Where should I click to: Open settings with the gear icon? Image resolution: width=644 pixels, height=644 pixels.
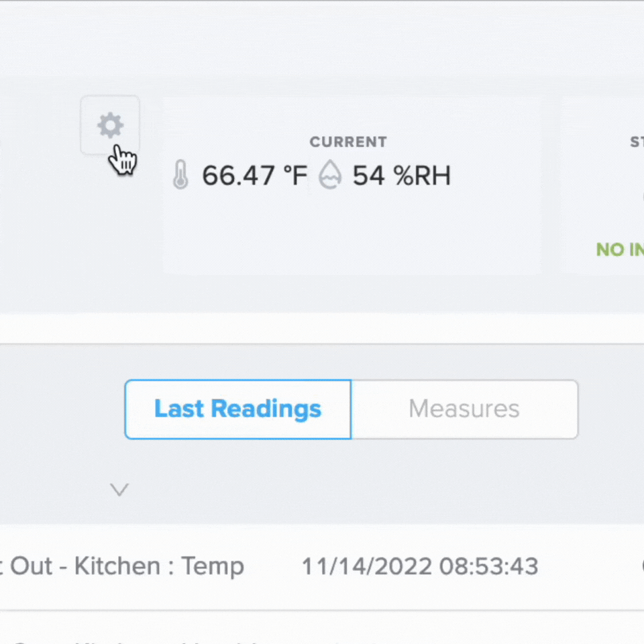point(110,125)
